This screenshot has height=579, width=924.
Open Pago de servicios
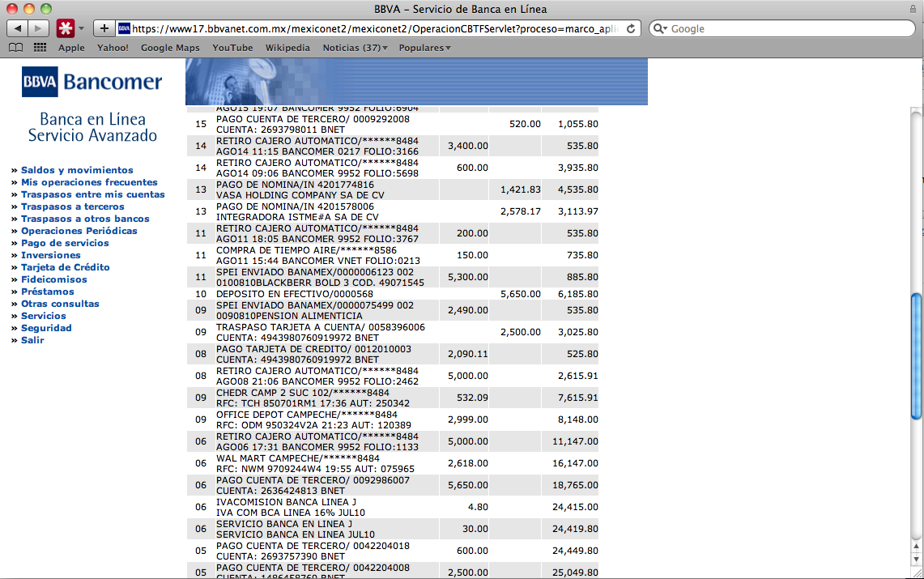(x=65, y=243)
